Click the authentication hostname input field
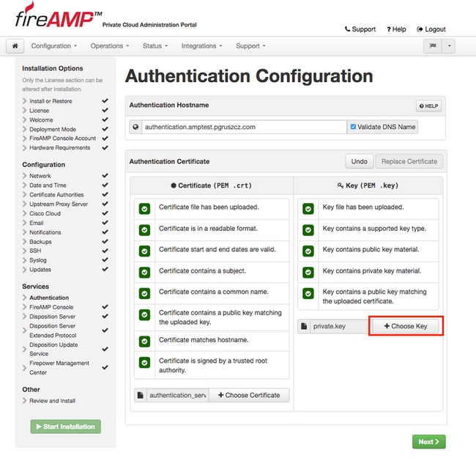The height and width of the screenshot is (461, 476). pos(244,127)
